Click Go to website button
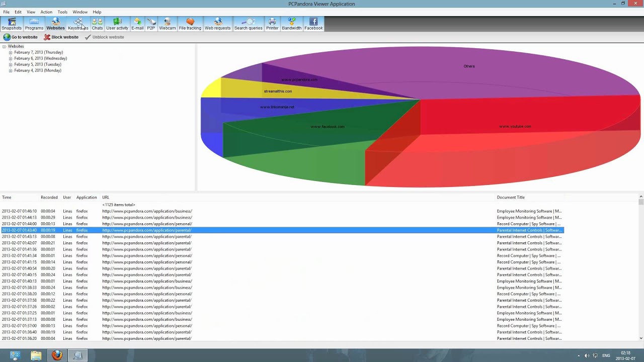The height and width of the screenshot is (362, 644). 21,37
